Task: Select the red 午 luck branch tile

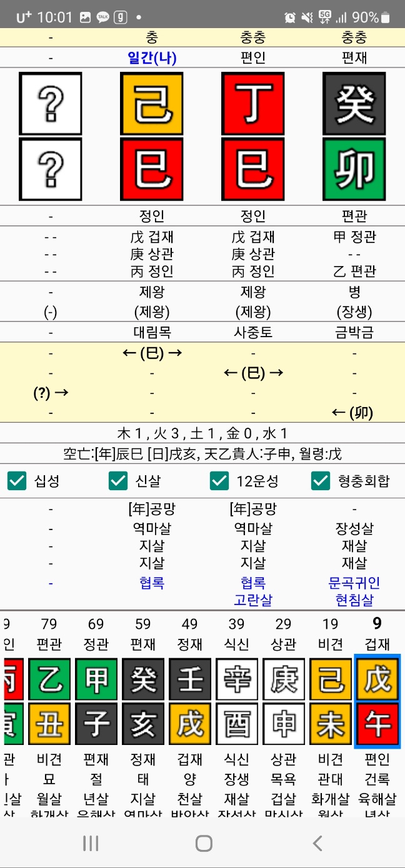Action: [x=377, y=724]
